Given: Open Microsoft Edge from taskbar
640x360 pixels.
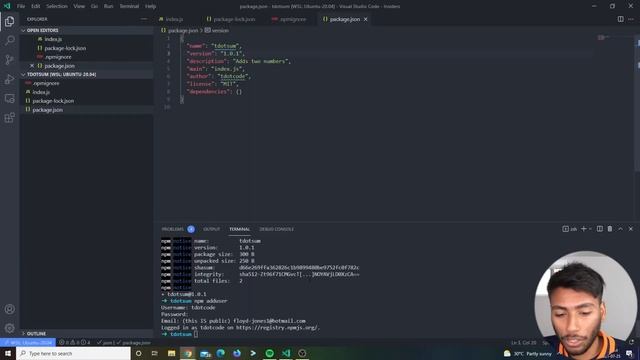Looking at the screenshot, I should 220,353.
